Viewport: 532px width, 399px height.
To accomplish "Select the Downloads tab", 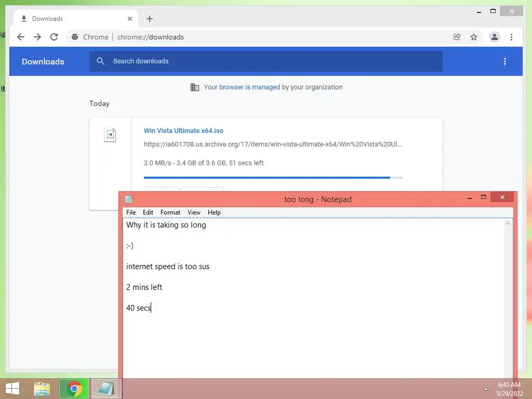I will 76,19.
